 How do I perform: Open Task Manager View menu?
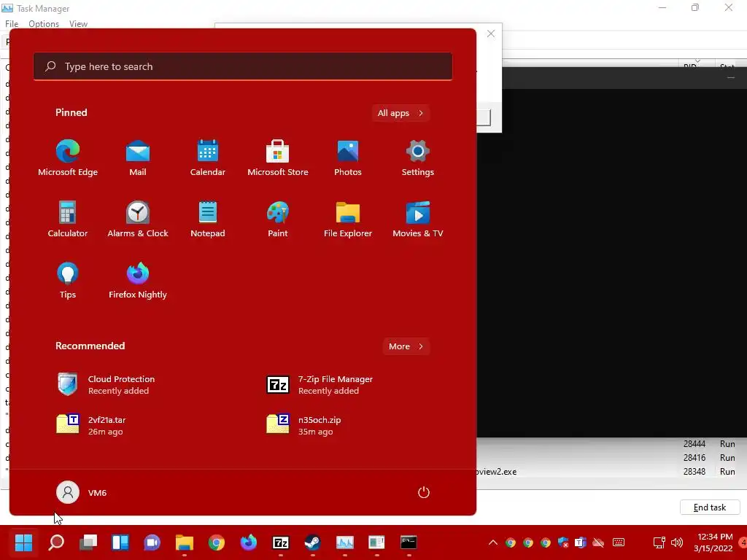pos(78,24)
